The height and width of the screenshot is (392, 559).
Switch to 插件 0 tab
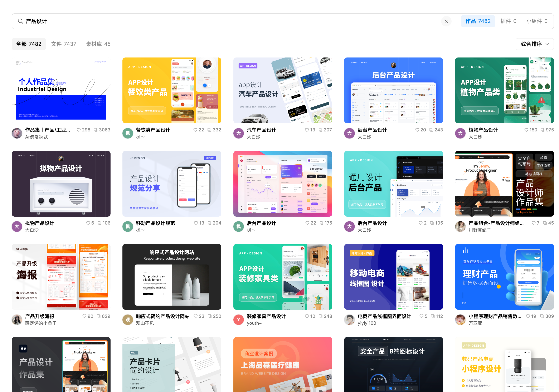(508, 21)
